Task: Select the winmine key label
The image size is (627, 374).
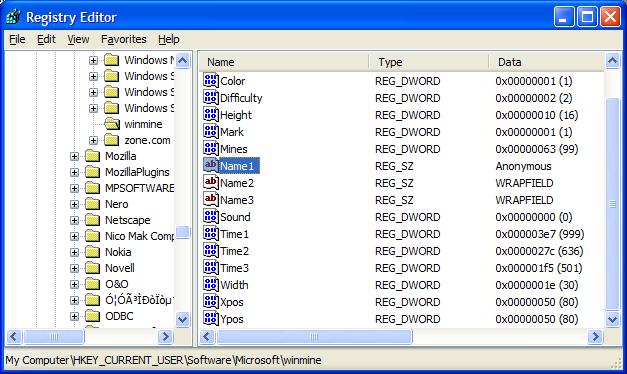Action: [x=143, y=124]
